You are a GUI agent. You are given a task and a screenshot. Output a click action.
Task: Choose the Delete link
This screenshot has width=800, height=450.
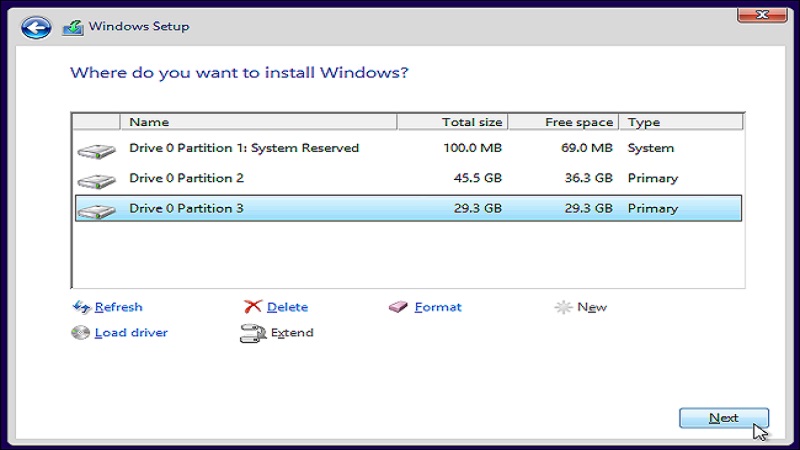coord(287,307)
